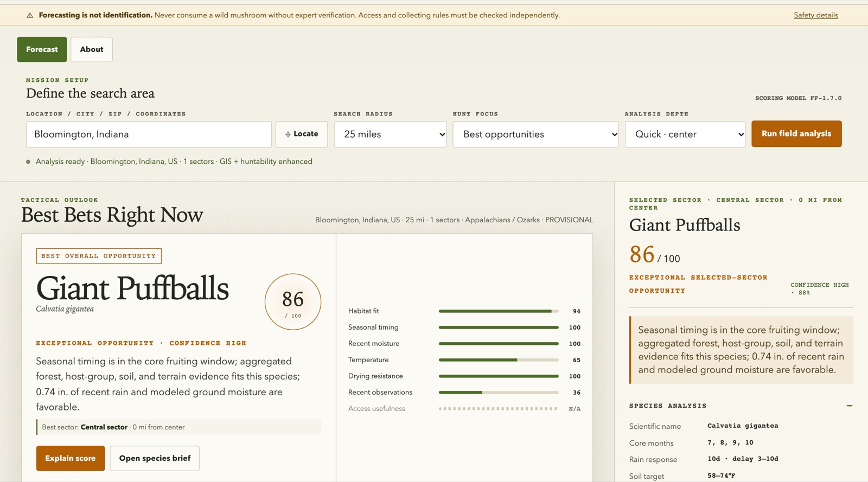This screenshot has width=868, height=482.
Task: Select the Recent observations score 36
Action: point(577,393)
